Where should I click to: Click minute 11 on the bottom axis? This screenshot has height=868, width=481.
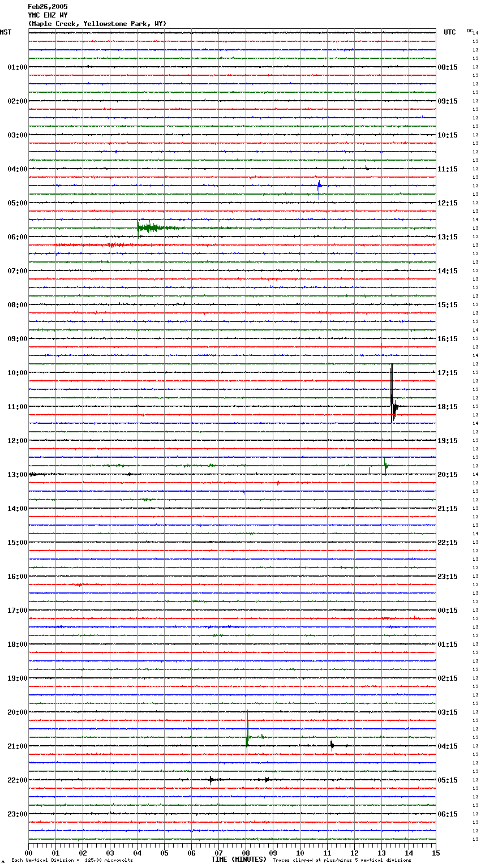point(327,853)
